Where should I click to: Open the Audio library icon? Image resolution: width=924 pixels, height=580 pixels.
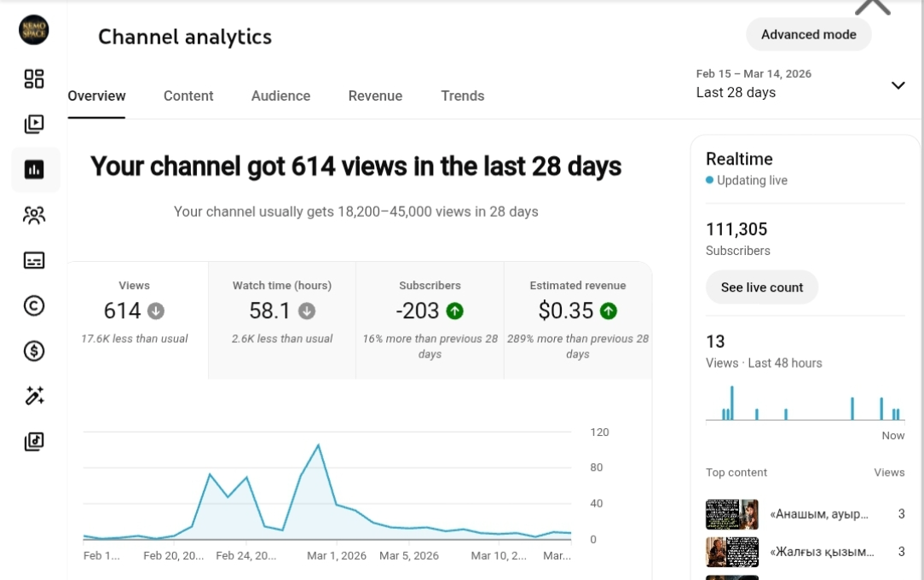[34, 442]
